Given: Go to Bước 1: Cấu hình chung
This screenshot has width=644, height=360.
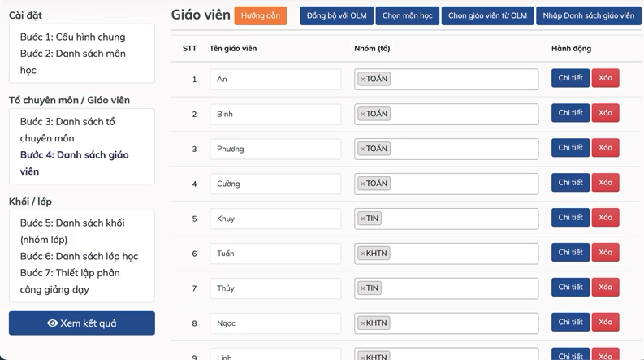Looking at the screenshot, I should click(x=73, y=37).
